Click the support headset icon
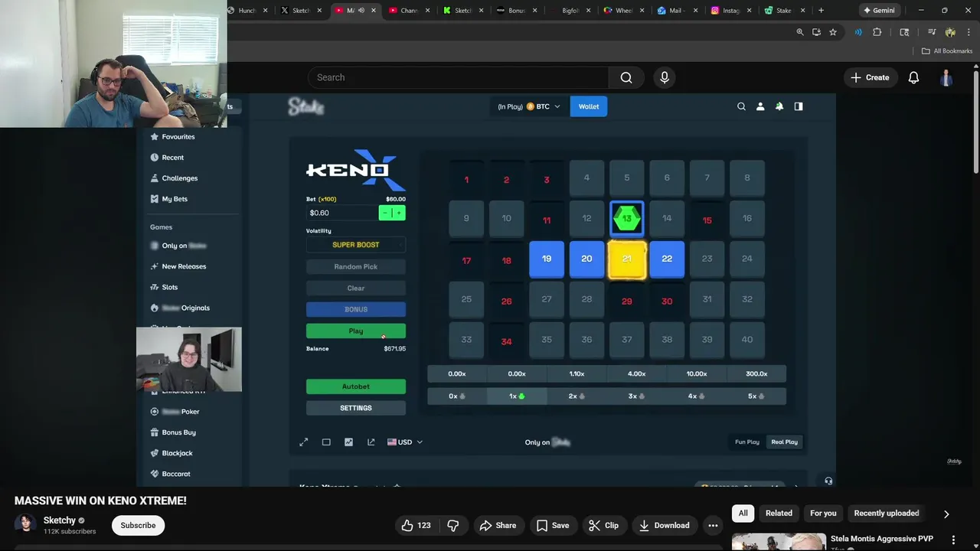The image size is (980, 551). pyautogui.click(x=828, y=481)
